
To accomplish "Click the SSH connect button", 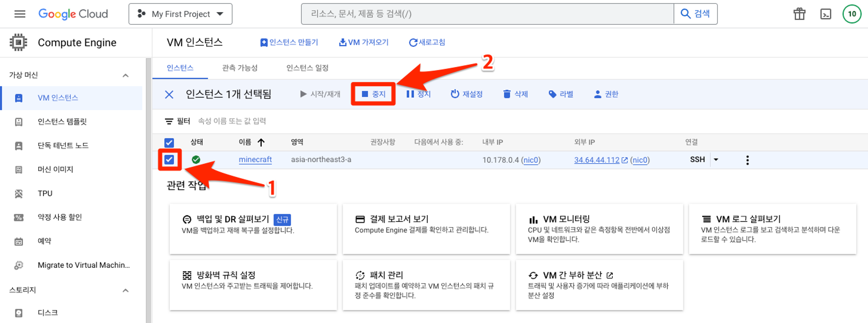I will (x=697, y=160).
